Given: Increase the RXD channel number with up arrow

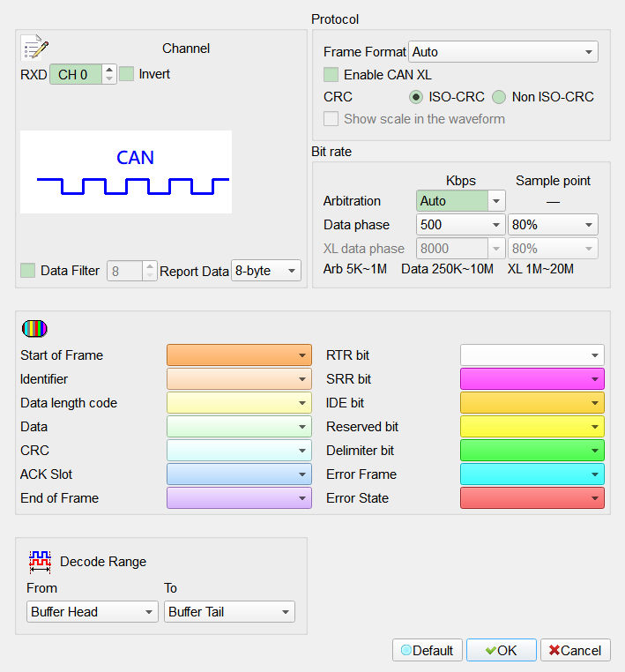Looking at the screenshot, I should [109, 70].
